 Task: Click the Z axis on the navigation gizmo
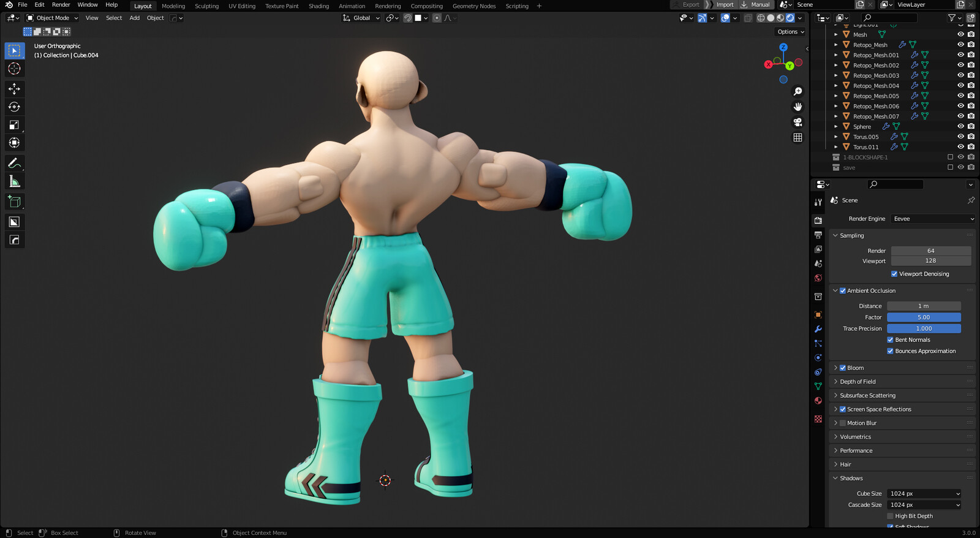[x=783, y=47]
